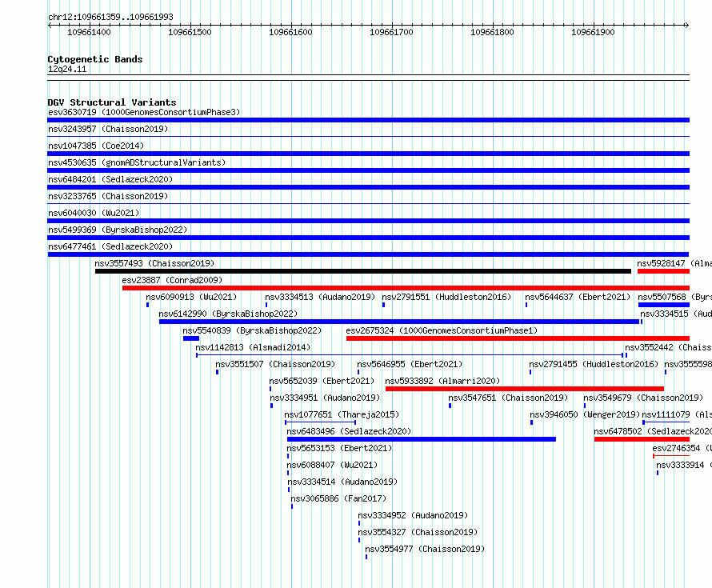The image size is (712, 588).
Task: Open esv2675324 (1000GenomesConsortiumPhase1) label
Action: click(x=442, y=330)
